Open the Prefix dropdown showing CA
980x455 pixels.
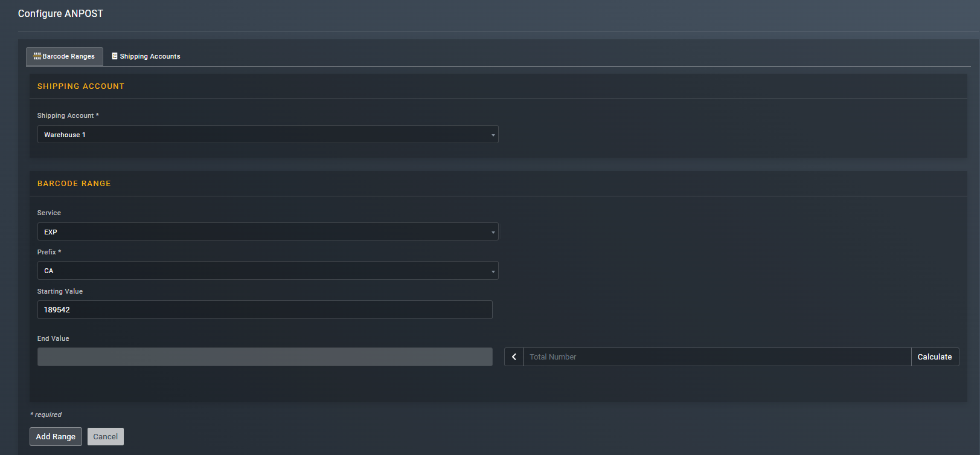pos(267,270)
